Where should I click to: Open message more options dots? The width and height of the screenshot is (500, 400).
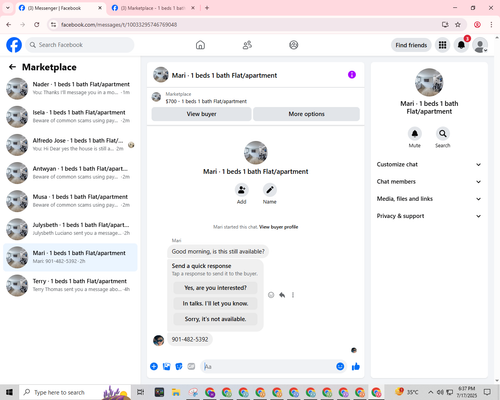tap(293, 295)
